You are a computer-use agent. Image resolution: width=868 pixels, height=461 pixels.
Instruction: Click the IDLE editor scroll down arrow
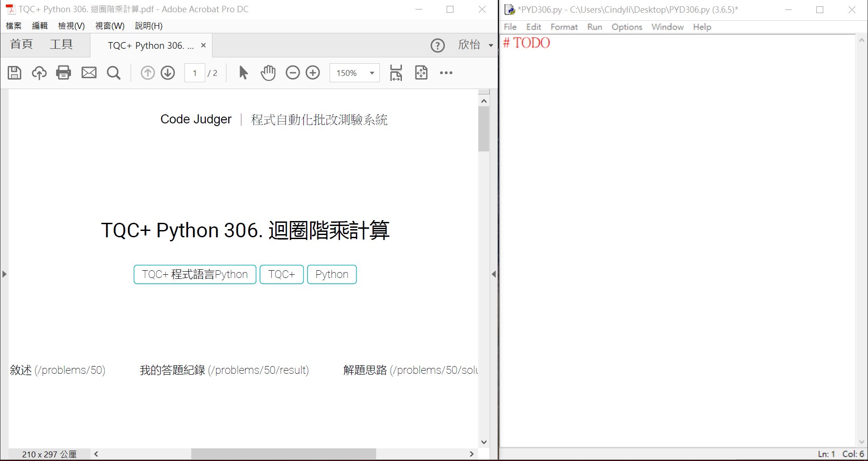[861, 442]
